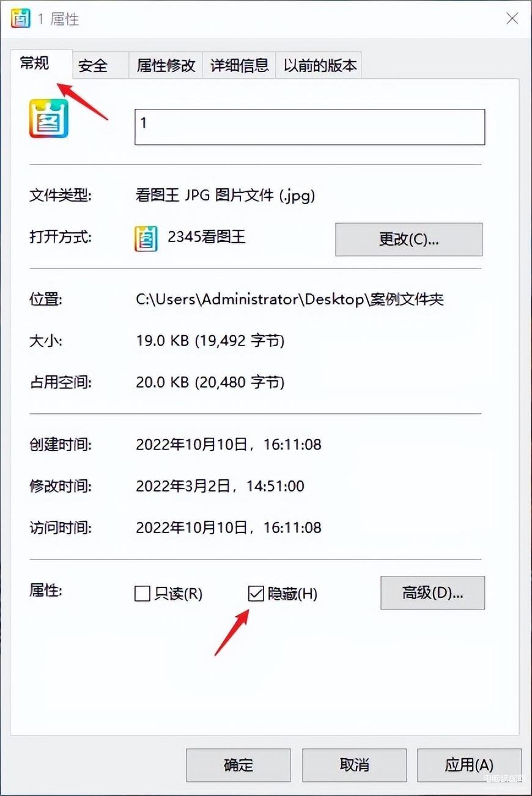The image size is (532, 796).
Task: Click the 更改(C)... button
Action: pos(409,239)
